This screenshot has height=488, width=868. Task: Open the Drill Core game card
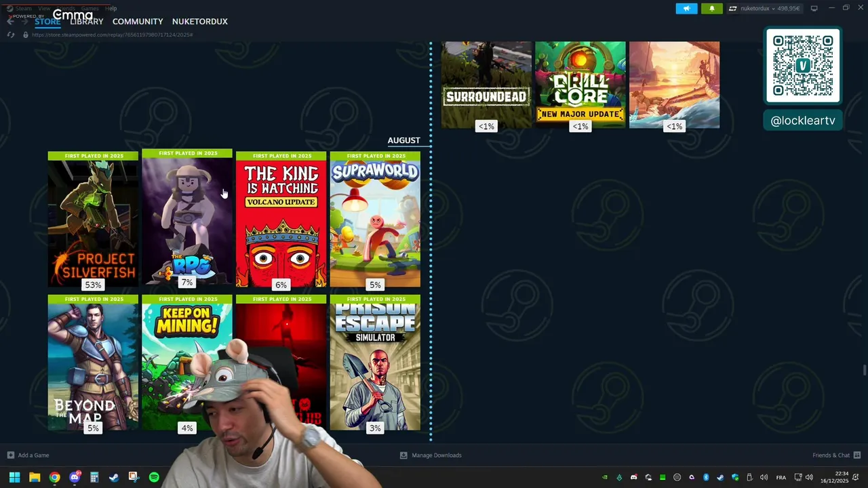580,85
